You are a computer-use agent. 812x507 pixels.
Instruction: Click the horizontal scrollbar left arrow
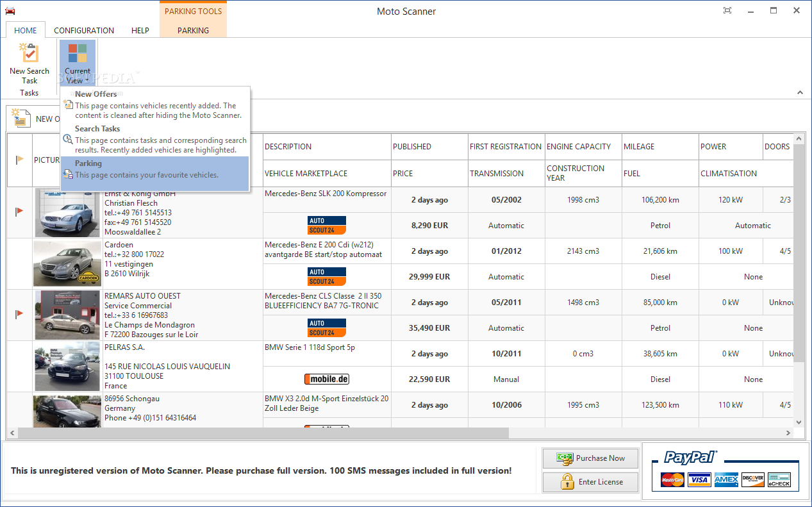pyautogui.click(x=13, y=433)
